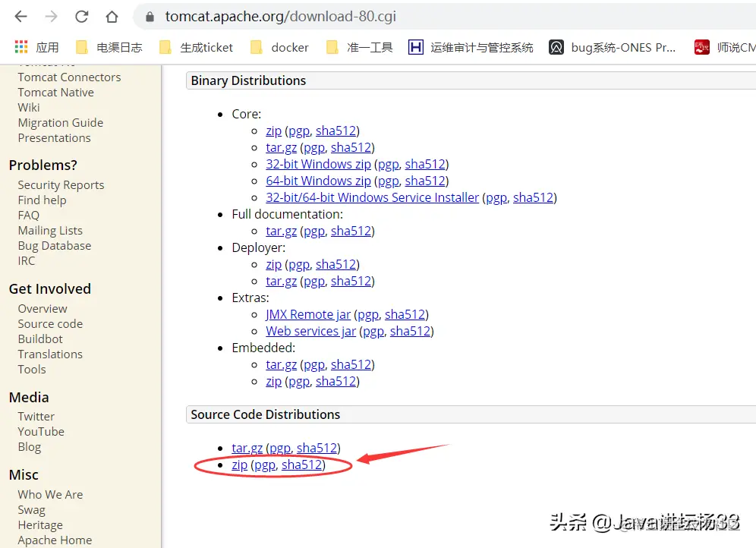Screen dimensions: 756x548
Task: Open sha512 for 64-bit Windows zip
Action: click(x=425, y=181)
